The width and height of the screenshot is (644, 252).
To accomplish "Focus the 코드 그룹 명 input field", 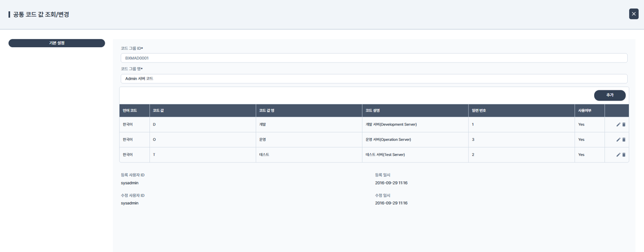I will click(x=374, y=79).
